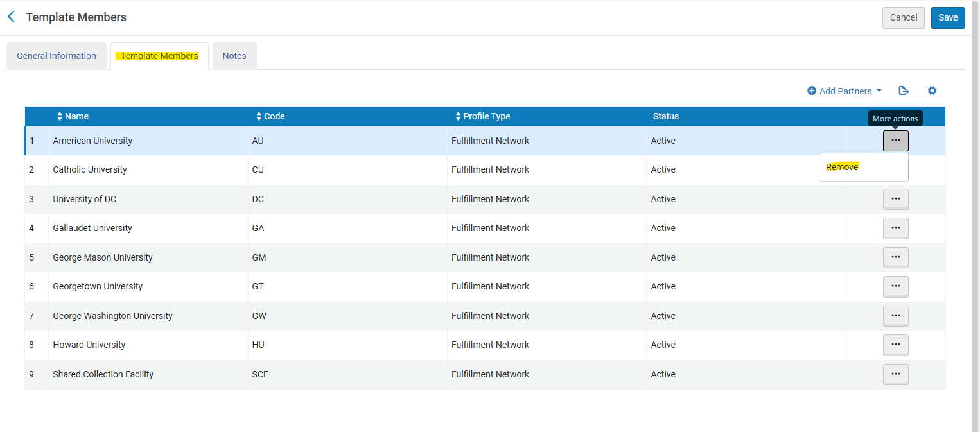Open more actions for George Mason University
Viewport: 980px width, 432px height.
coord(895,257)
